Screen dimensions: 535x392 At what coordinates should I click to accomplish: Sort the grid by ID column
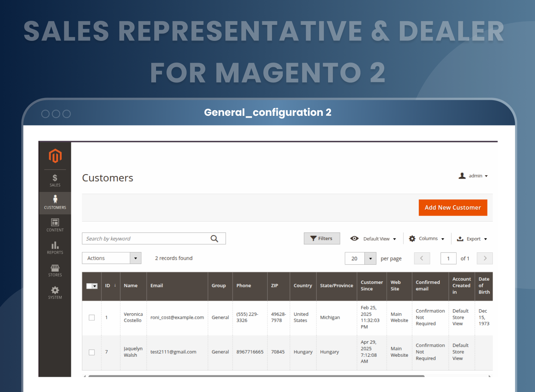pyautogui.click(x=108, y=285)
